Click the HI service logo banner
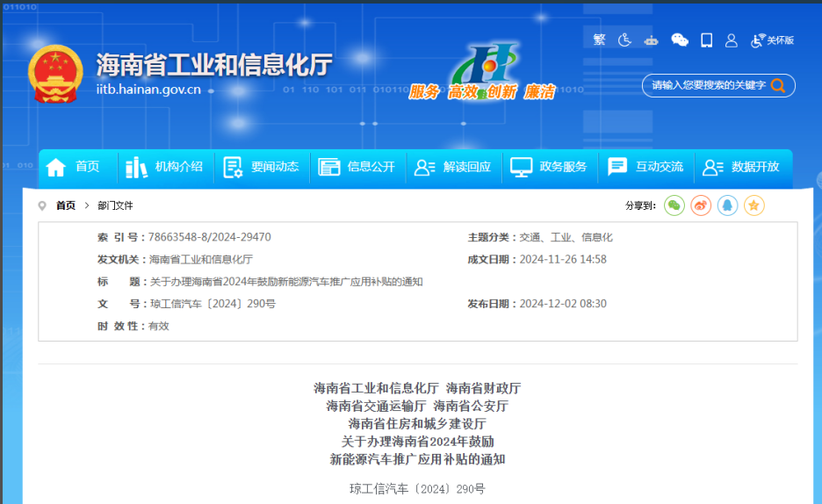The image size is (822, 504). click(481, 72)
